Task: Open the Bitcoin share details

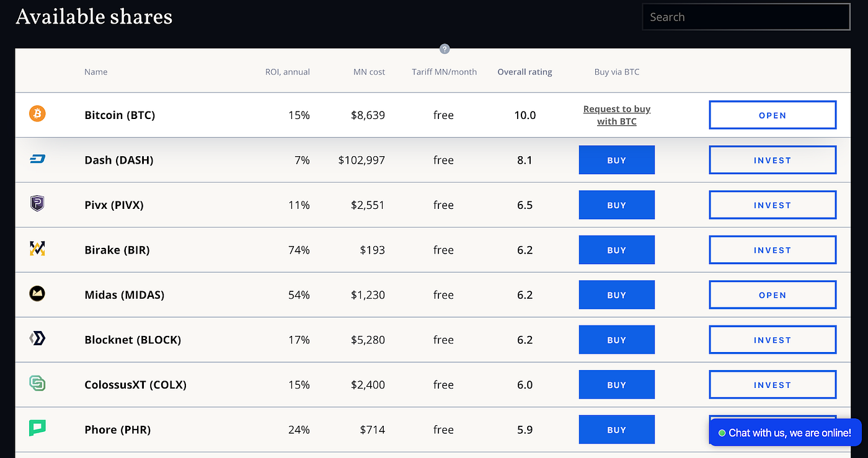Action: 772,115
